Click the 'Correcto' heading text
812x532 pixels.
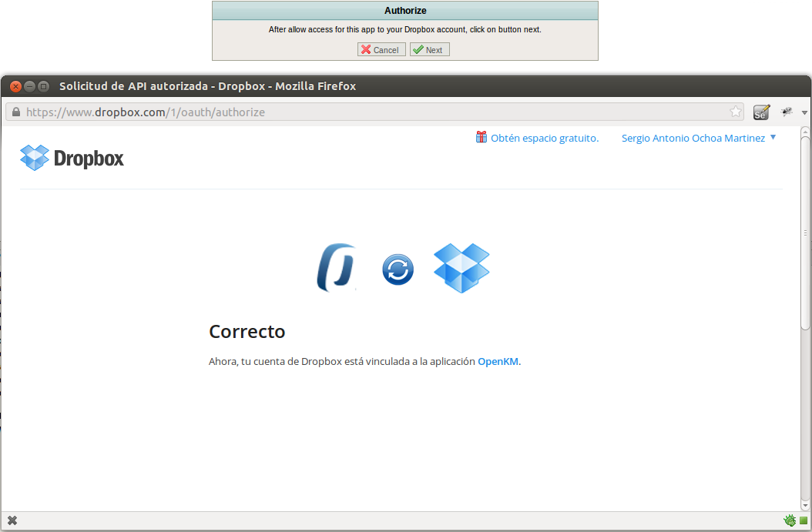click(247, 331)
